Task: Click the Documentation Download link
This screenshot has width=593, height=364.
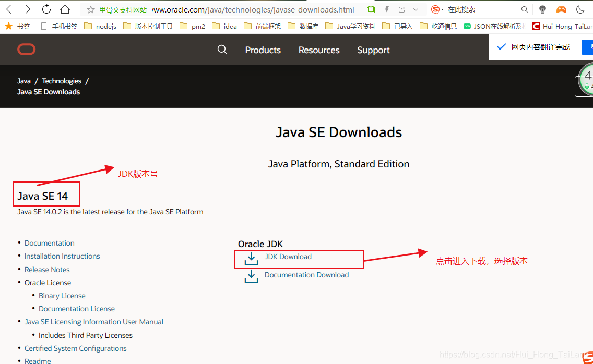Action: click(x=307, y=275)
